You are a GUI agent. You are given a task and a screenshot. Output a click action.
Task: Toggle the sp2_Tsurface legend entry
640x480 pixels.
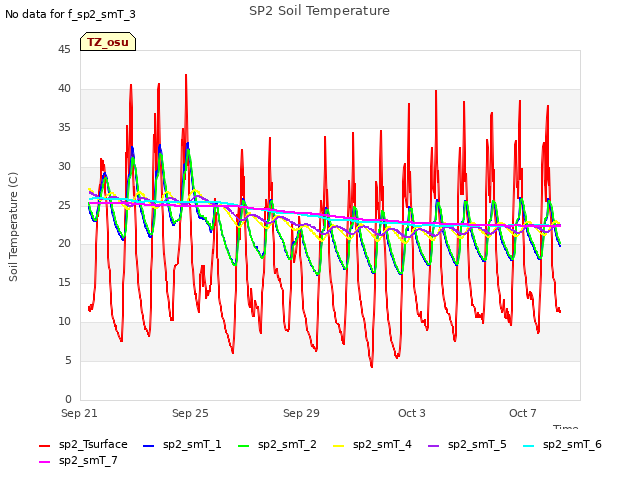point(83,444)
